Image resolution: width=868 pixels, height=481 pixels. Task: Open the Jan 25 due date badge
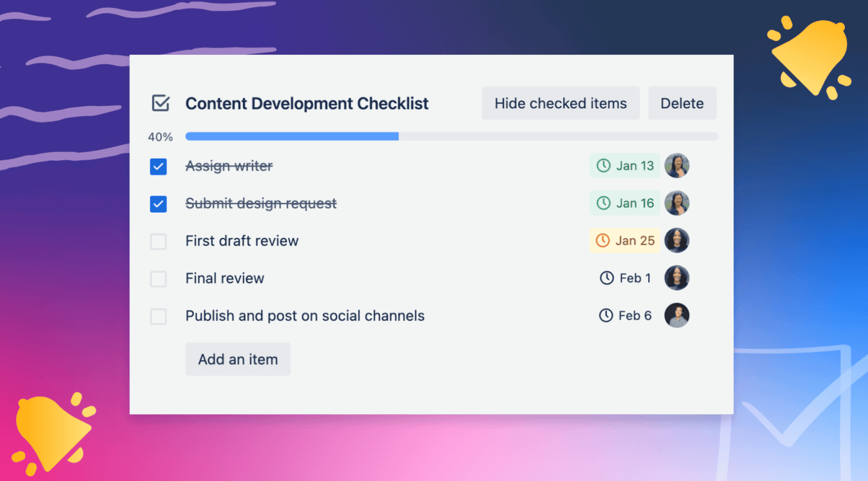pos(624,240)
